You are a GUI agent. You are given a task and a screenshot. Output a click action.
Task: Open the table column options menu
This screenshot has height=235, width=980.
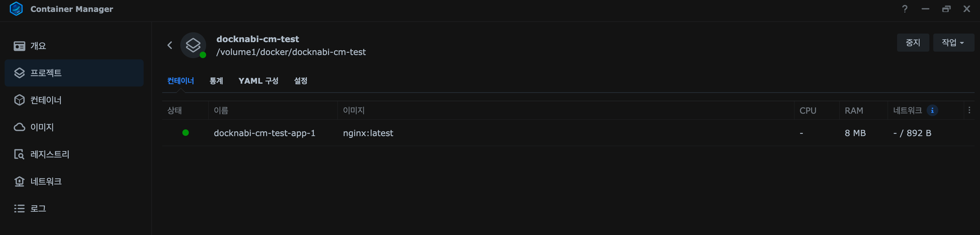click(969, 110)
